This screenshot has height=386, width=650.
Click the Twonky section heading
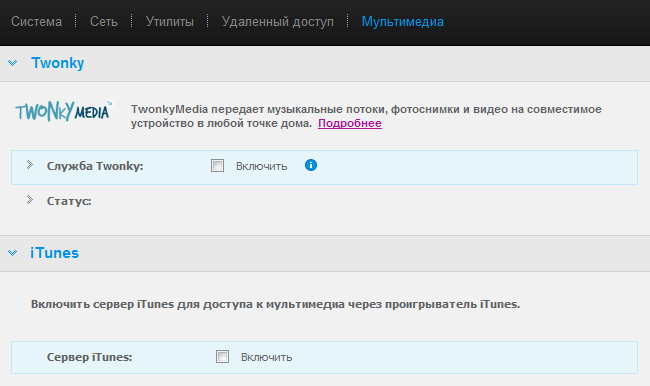(58, 63)
